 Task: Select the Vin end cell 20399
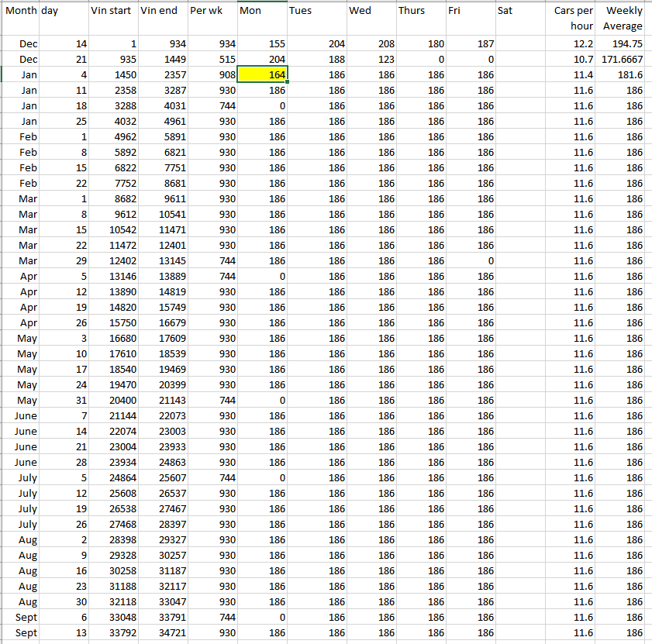click(x=162, y=385)
